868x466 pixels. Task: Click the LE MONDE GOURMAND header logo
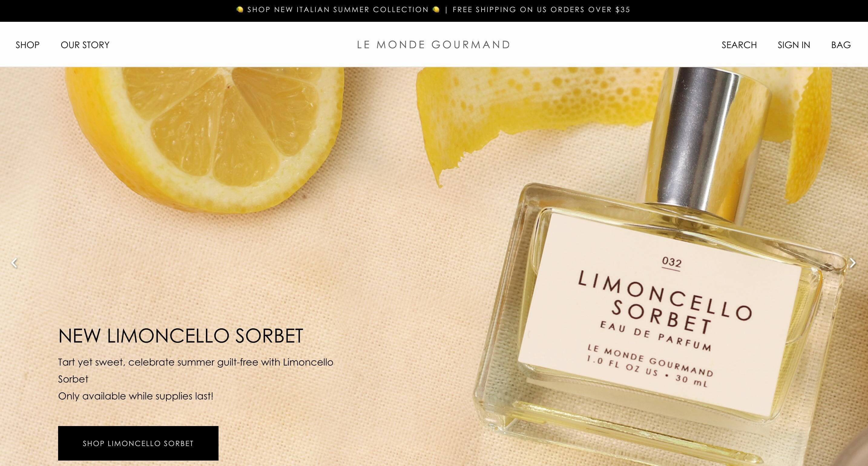tap(434, 44)
